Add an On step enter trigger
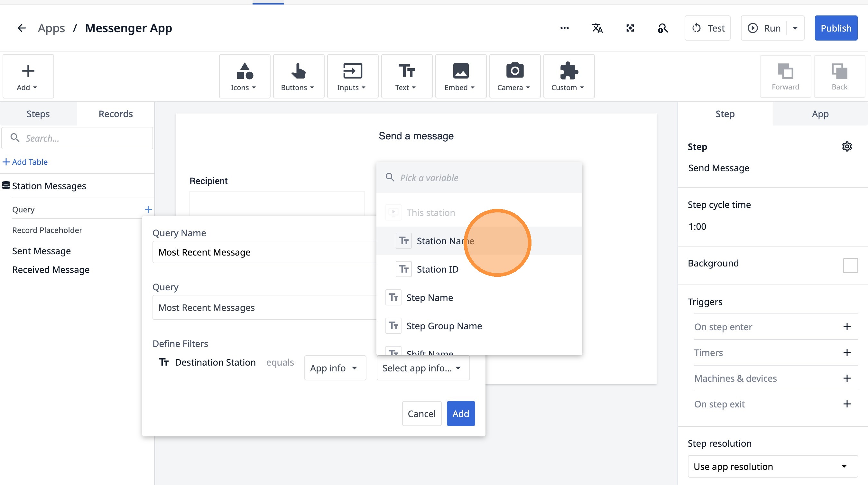 847,327
